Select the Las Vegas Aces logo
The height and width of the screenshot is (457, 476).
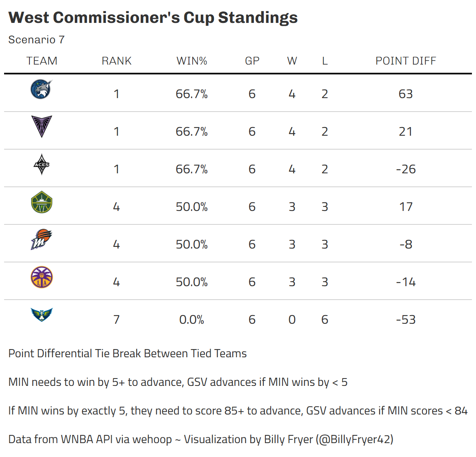click(42, 164)
